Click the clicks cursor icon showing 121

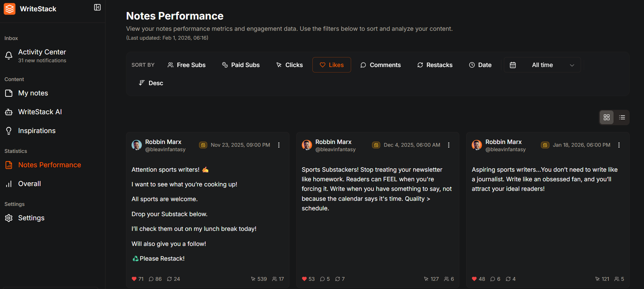597,279
